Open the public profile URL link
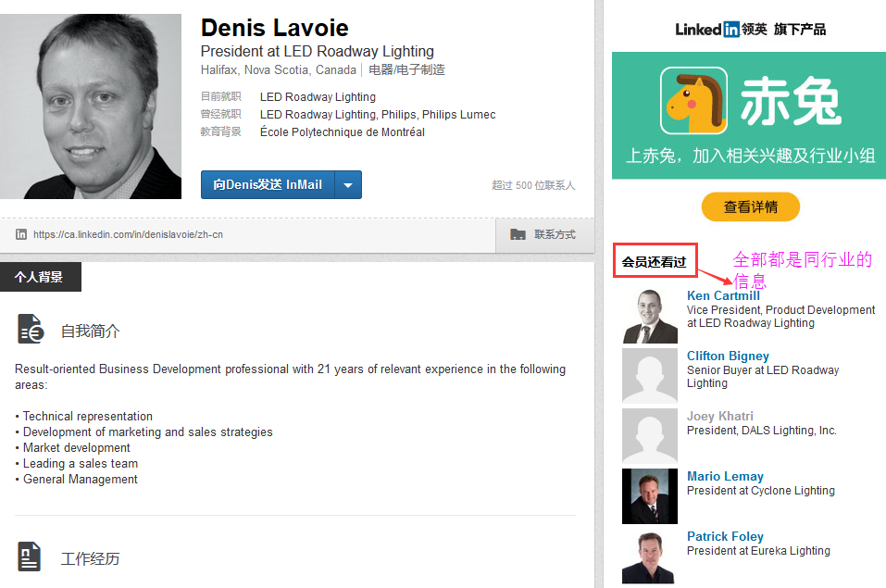The height and width of the screenshot is (588, 886). coord(128,234)
